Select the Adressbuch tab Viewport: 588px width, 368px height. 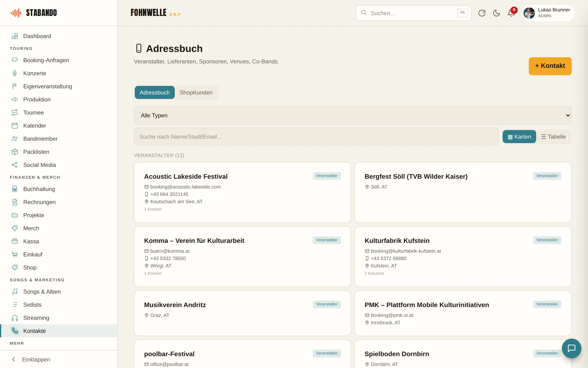click(x=155, y=92)
